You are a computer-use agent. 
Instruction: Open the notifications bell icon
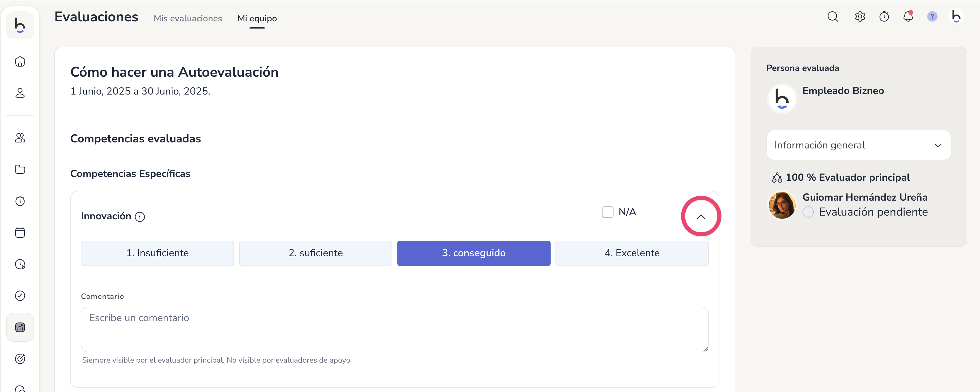pos(908,17)
